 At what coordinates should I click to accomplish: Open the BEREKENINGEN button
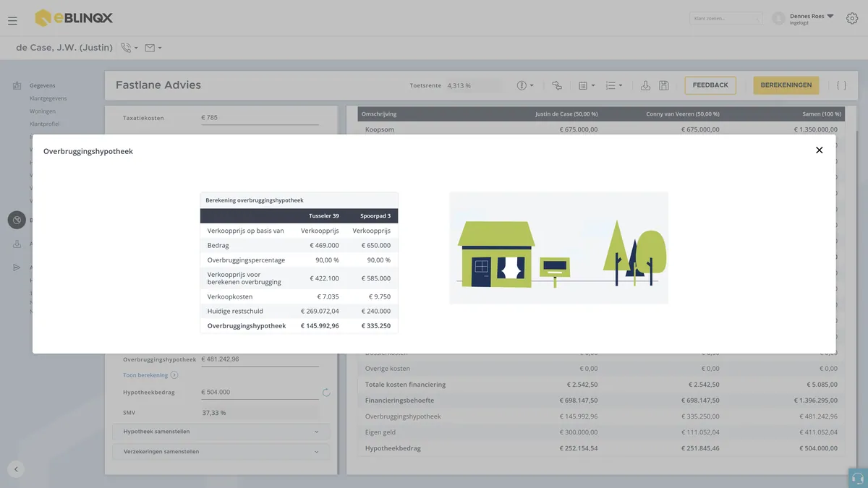click(786, 85)
